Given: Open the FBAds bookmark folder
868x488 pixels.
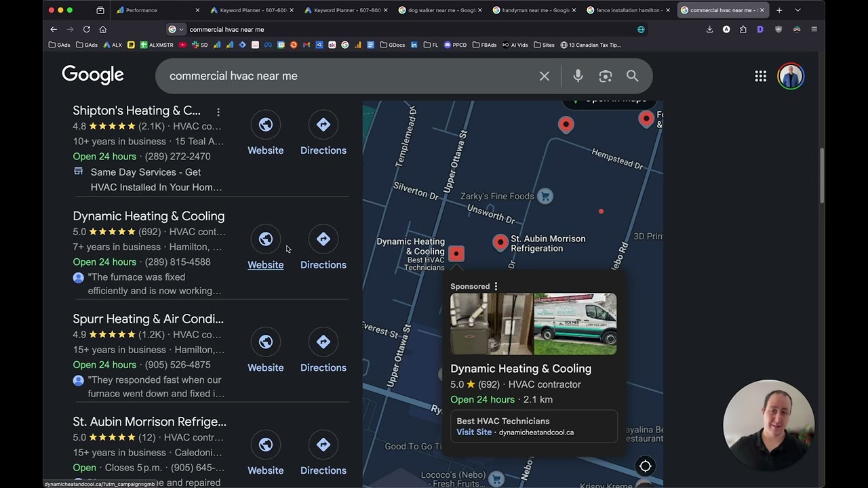Looking at the screenshot, I should 485,45.
